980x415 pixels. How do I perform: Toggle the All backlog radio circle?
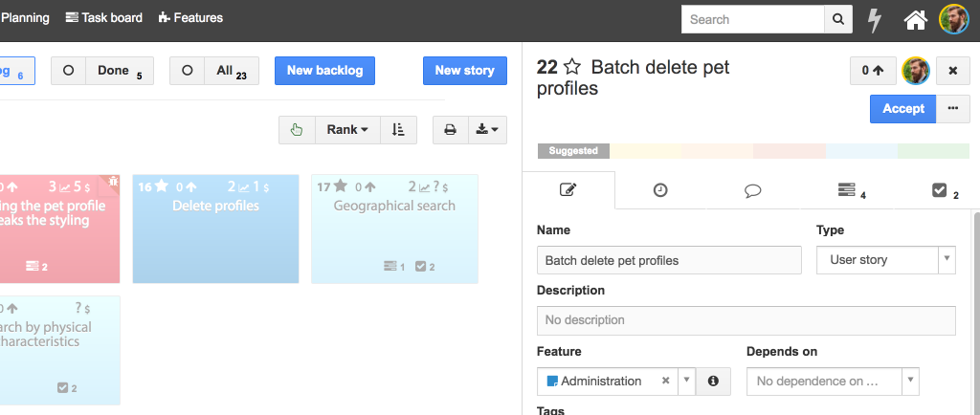(187, 71)
